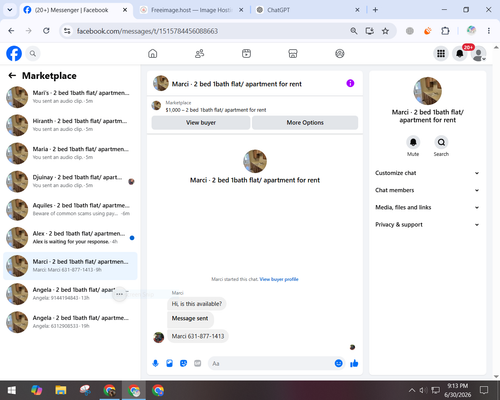This screenshot has height=400, width=500.
Task: Open the Hiranth apartment conversation
Action: click(x=70, y=125)
